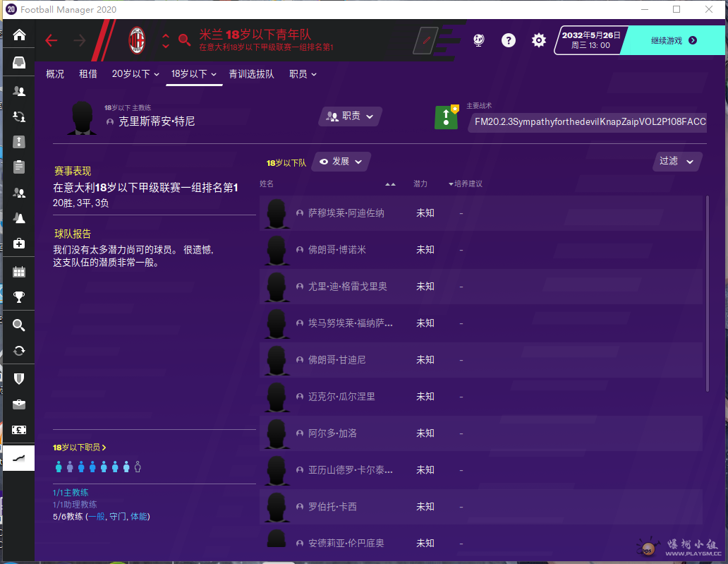
Task: Open the 发展 view dropdown
Action: tap(341, 162)
